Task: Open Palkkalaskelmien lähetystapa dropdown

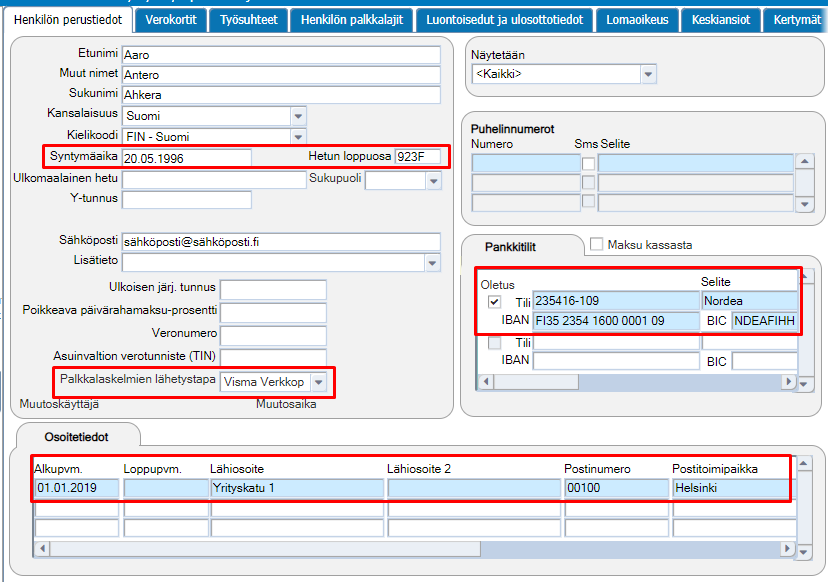Action: click(x=318, y=382)
